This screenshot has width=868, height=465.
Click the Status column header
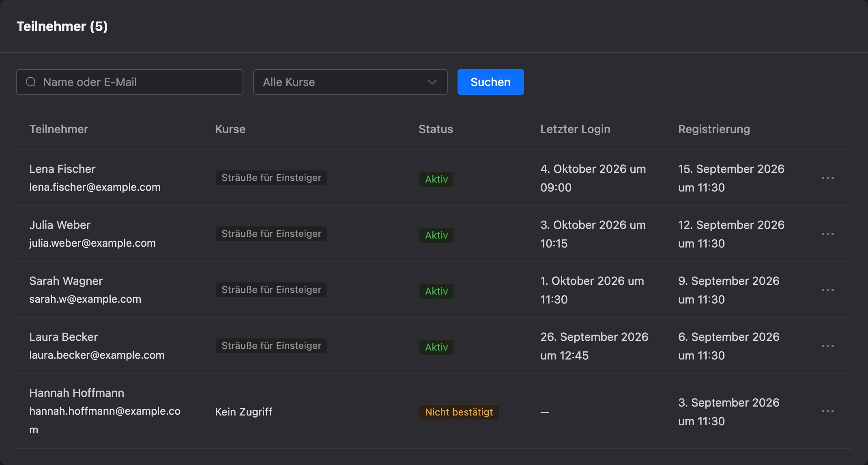(x=436, y=129)
